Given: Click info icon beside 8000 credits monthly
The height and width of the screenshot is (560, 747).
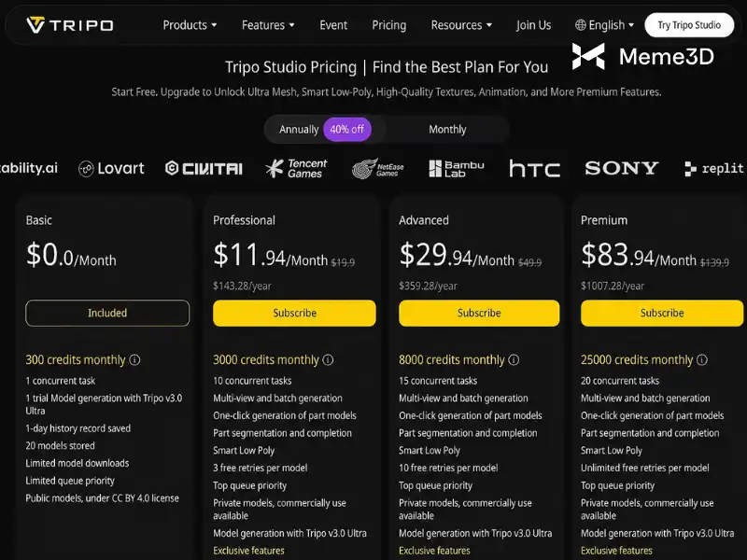Looking at the screenshot, I should pyautogui.click(x=514, y=360).
